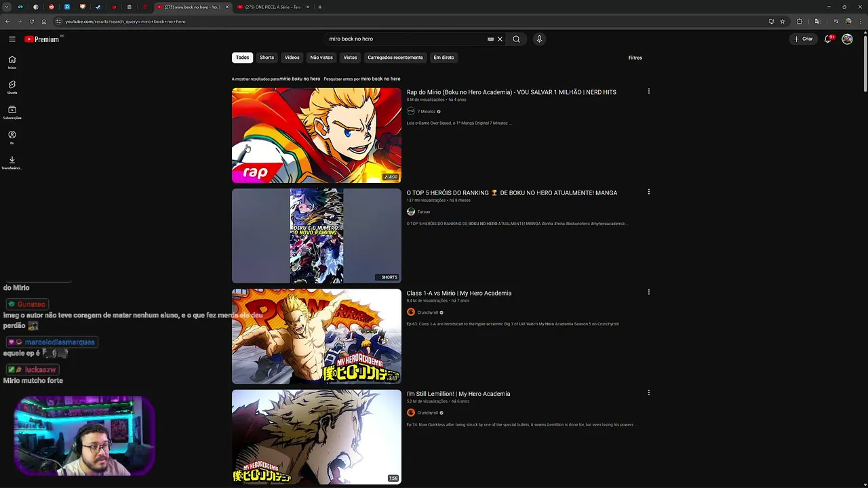Open options menu for Rap do Mirio video
Image resolution: width=868 pixels, height=488 pixels.
click(649, 91)
